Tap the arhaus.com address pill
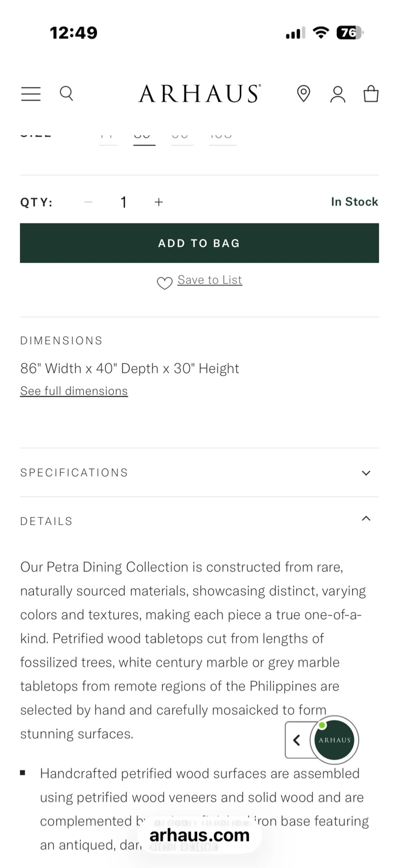 coord(199,835)
